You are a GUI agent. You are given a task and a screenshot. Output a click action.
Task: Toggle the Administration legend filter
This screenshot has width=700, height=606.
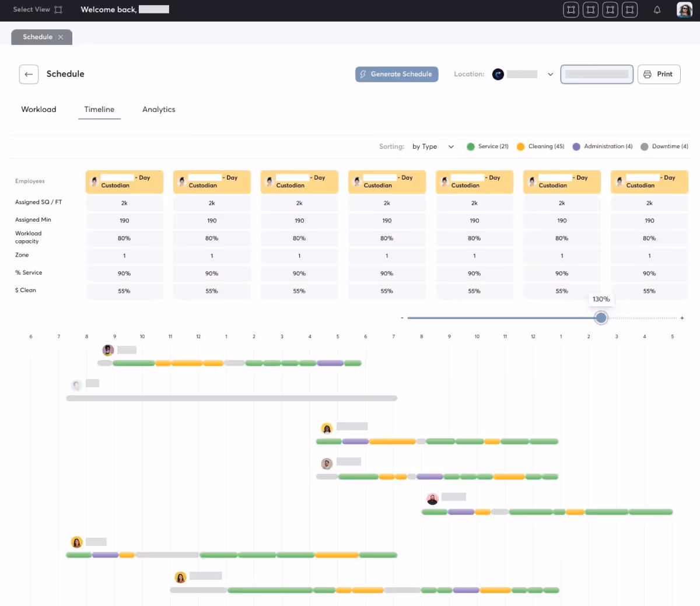tap(603, 146)
